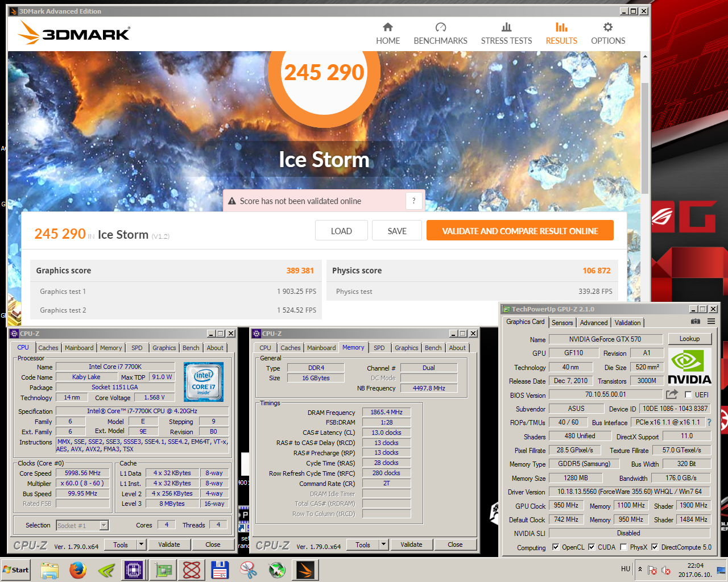728x582 pixels.
Task: Click the Core Speed 5998.56 MHz value
Action: 82,473
